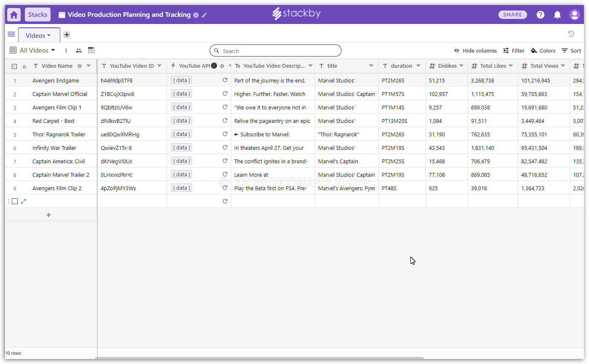Select cell hA6hldpSTF8
589x364 pixels.
pos(132,80)
